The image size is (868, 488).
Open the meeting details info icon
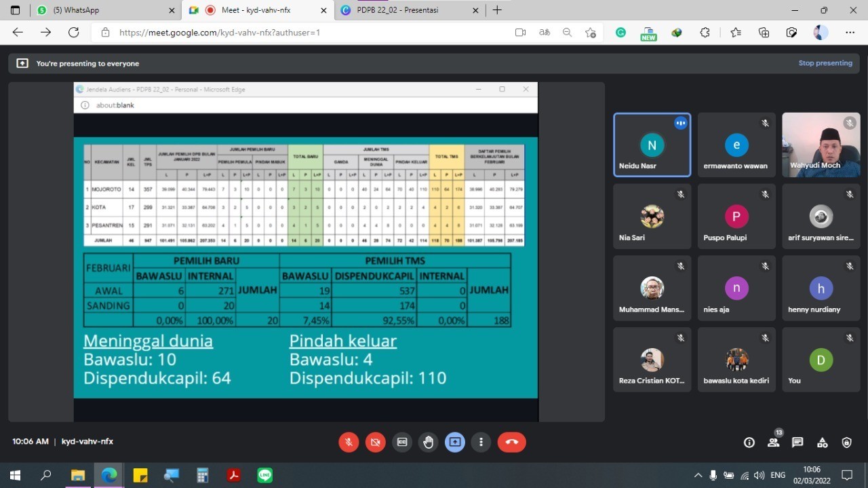[749, 443]
